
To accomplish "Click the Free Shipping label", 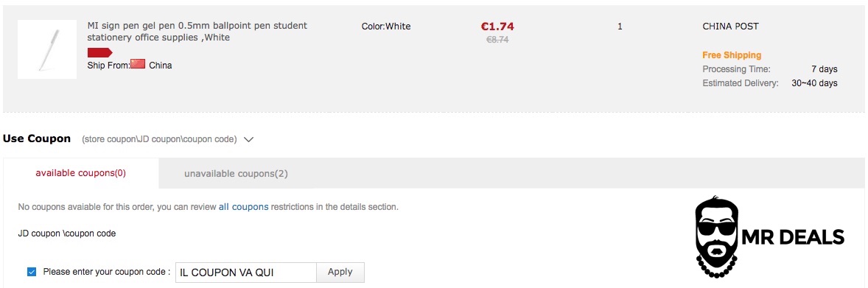I will 732,55.
